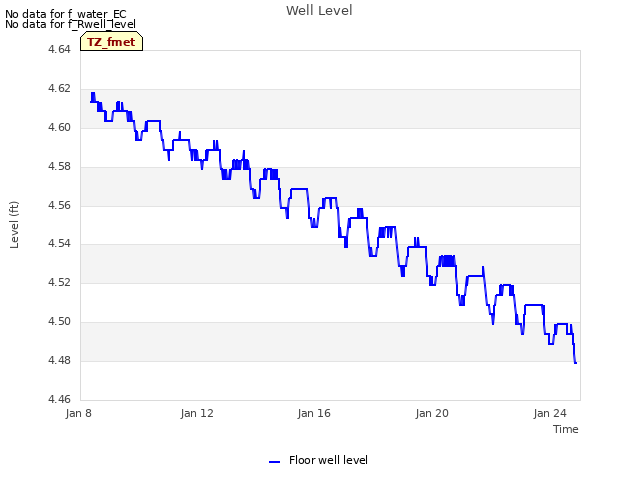Screen dimensions: 640x480
Task: Click the Jan 16 x-axis tick label
Action: point(314,413)
